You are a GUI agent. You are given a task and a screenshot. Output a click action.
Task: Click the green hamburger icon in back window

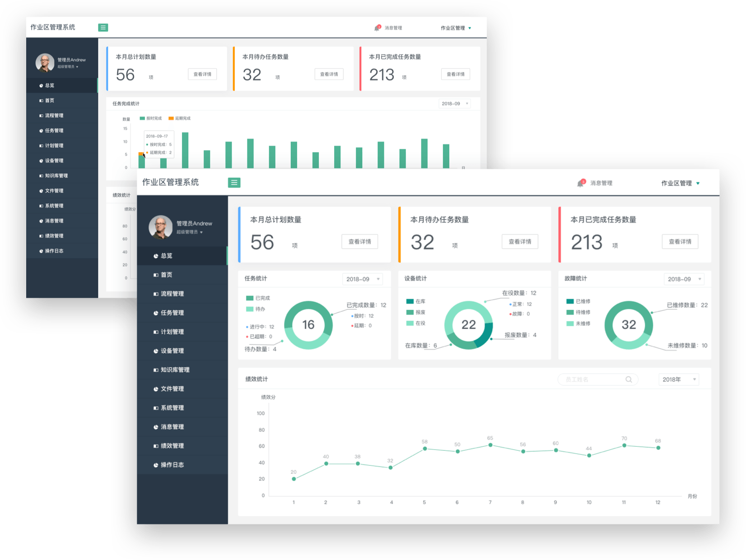103,28
